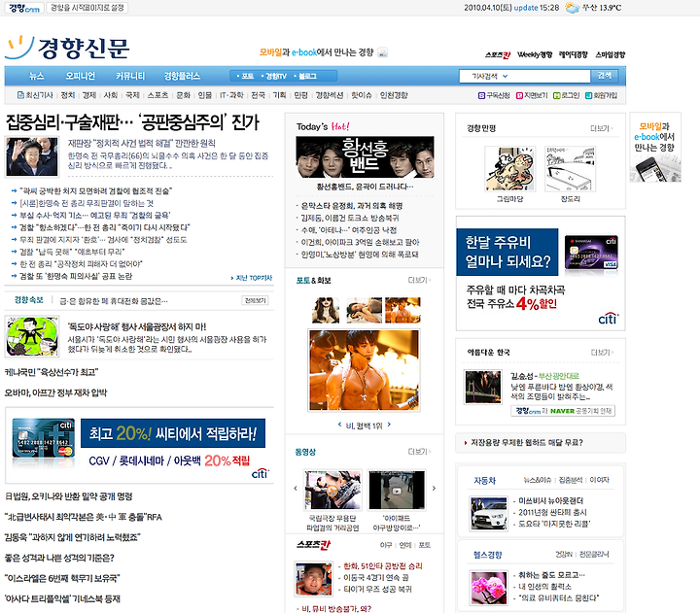The image size is (700, 613).
Task: Open 레이디경향 link
Action: [x=574, y=54]
